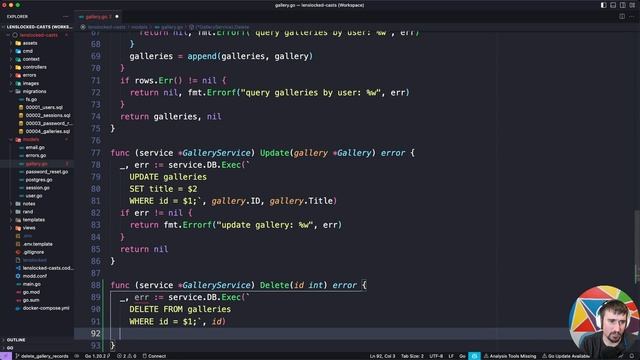Toggle bottom panel layout icon in title bar
The image size is (640, 360).
tap(613, 5)
